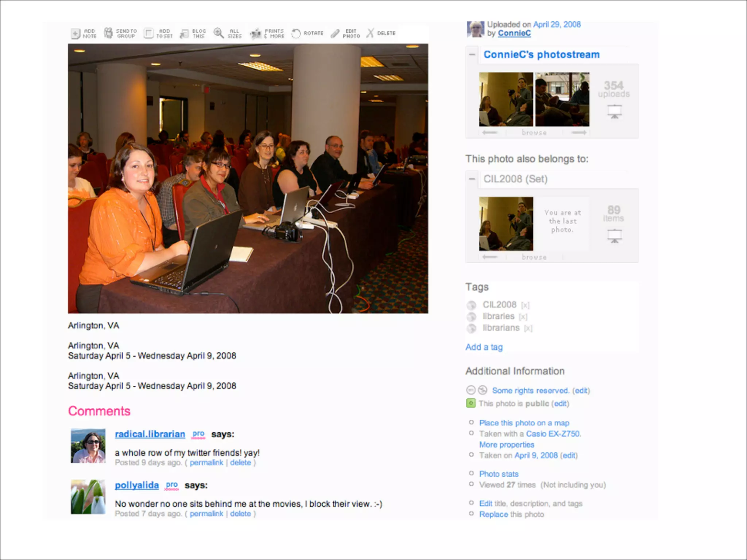Image resolution: width=747 pixels, height=560 pixels.
Task: Click pro badge next to pollyalida
Action: [x=172, y=485]
